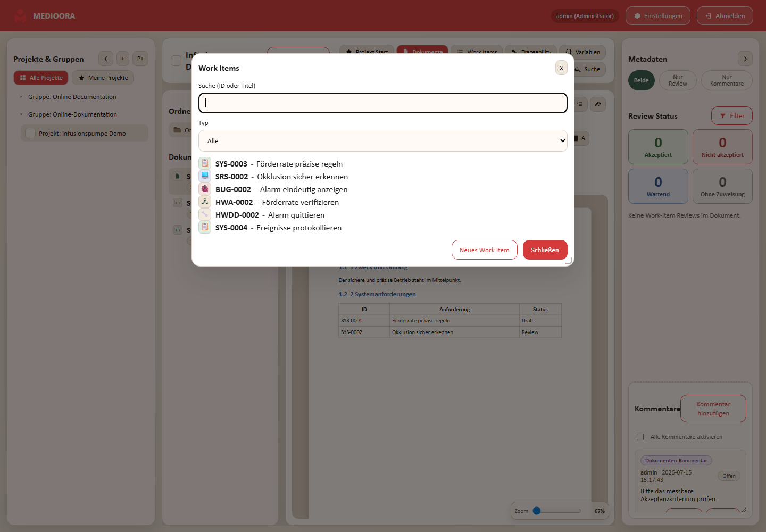Collapse the Metadaten panel with the chevron
Screen dimensions: 766x532
745,59
